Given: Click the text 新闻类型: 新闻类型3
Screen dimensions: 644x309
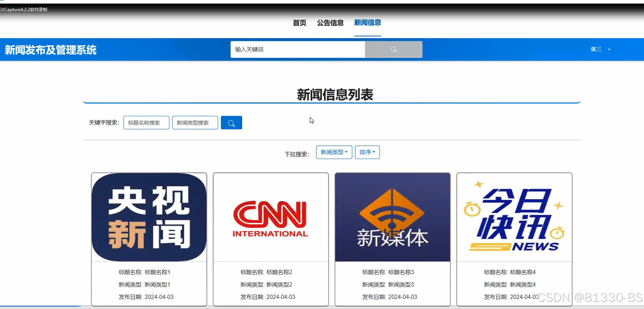Looking at the screenshot, I should point(388,284).
